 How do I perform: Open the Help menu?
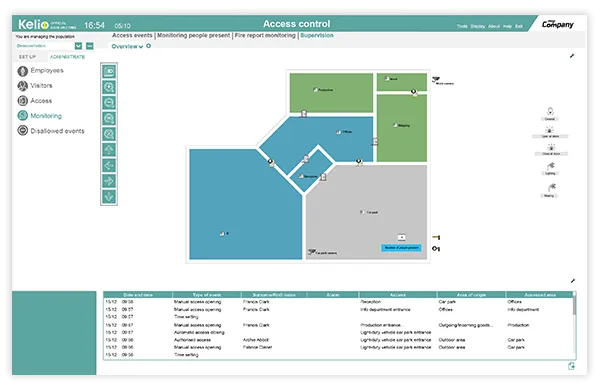point(507,26)
